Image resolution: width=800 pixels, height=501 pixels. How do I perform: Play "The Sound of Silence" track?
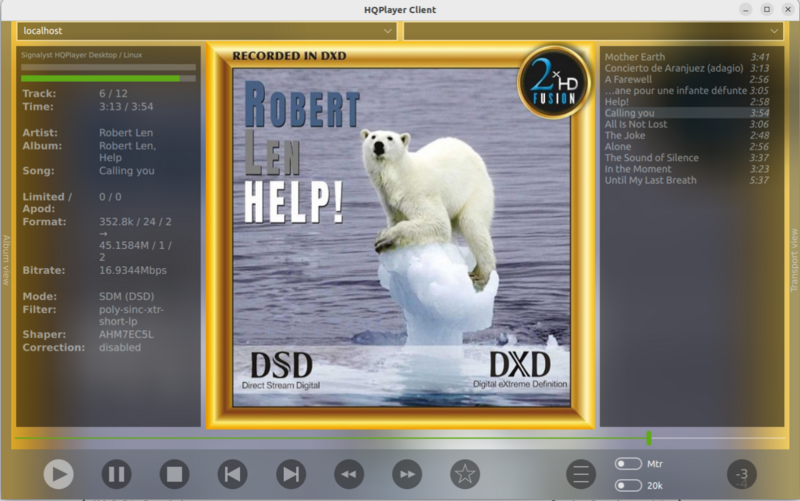650,158
